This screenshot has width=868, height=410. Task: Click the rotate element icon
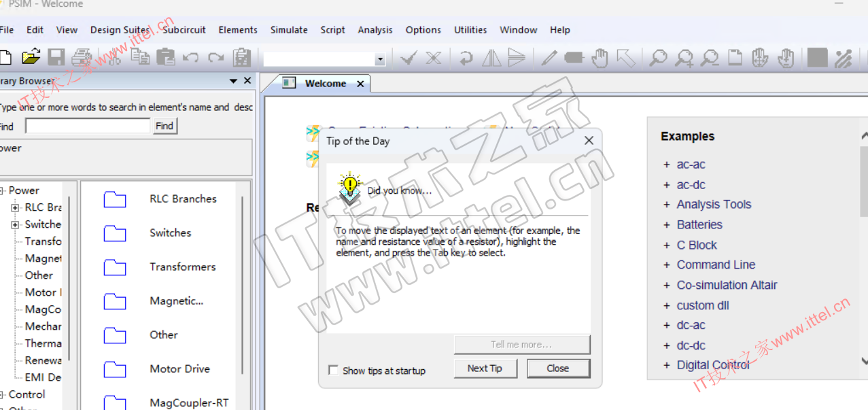point(466,58)
